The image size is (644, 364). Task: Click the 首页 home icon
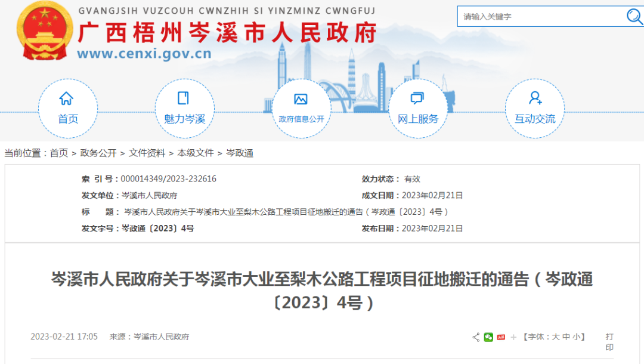(66, 99)
